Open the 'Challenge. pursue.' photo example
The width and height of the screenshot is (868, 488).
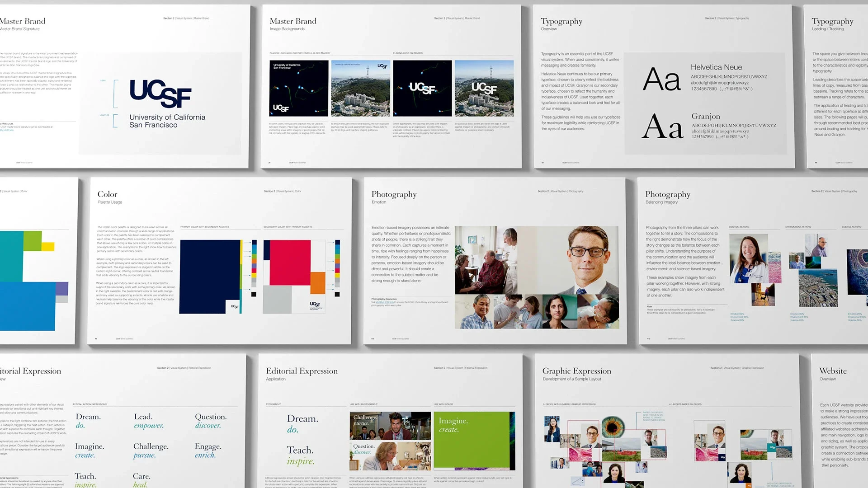[390, 426]
